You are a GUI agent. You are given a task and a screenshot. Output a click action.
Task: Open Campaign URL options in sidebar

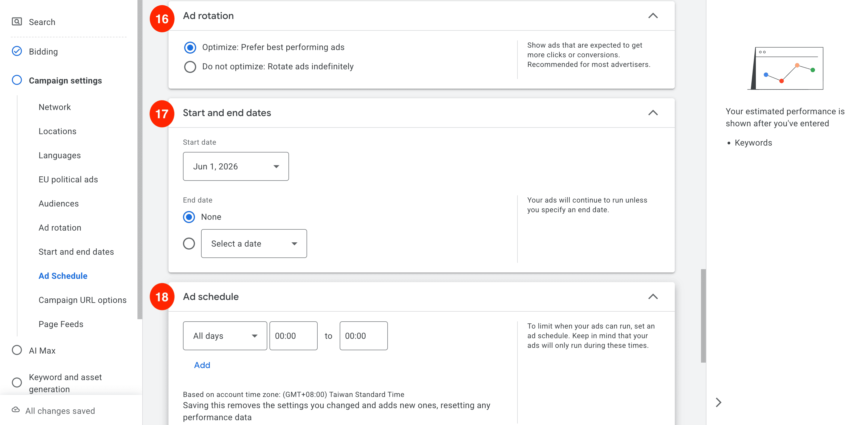[83, 300]
